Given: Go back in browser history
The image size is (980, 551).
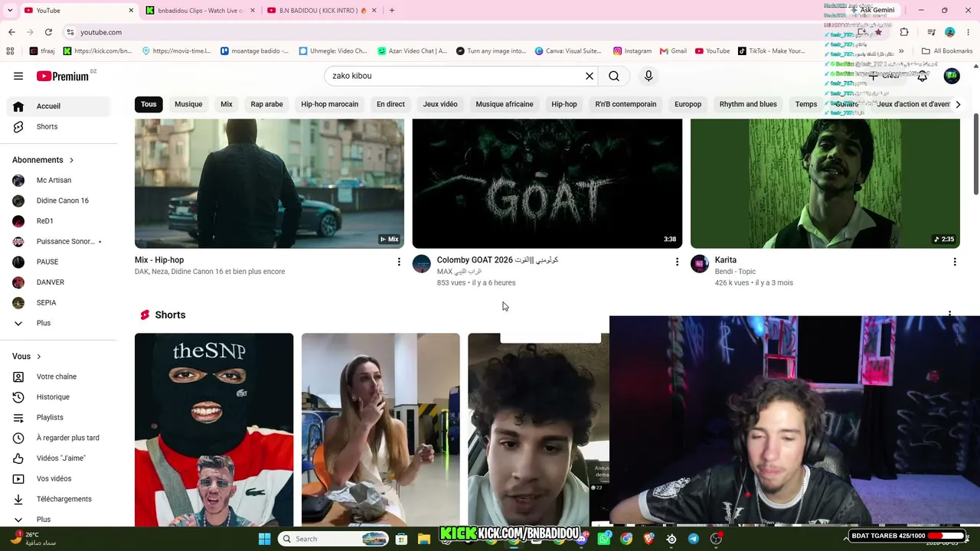Looking at the screenshot, I should (11, 32).
